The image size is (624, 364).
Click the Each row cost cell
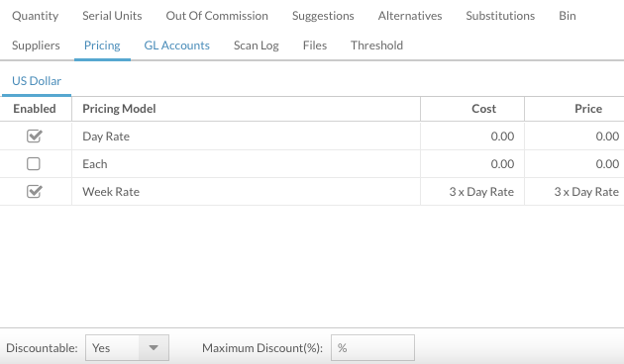pos(472,164)
